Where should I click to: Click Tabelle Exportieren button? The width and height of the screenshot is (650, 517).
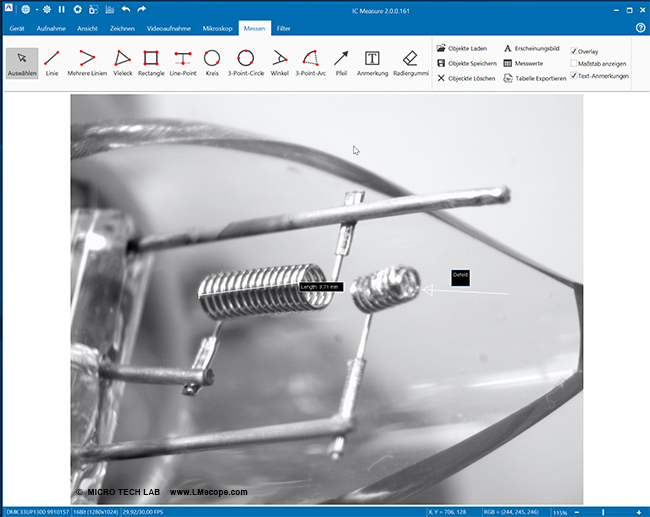tap(534, 78)
